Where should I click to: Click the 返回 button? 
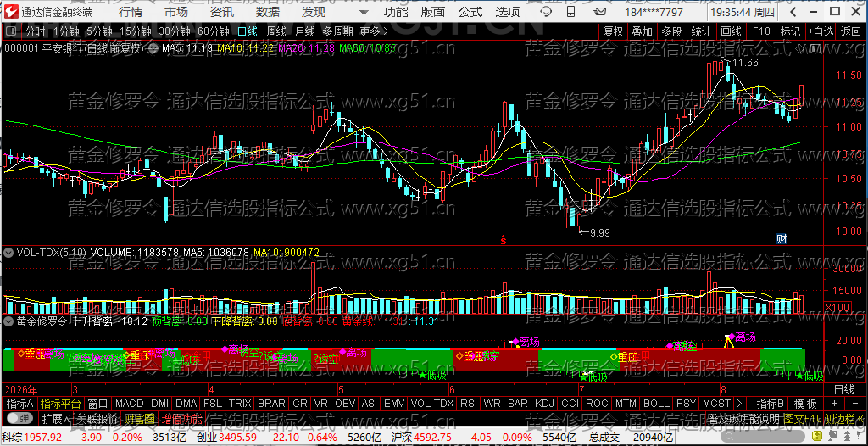coord(851,31)
